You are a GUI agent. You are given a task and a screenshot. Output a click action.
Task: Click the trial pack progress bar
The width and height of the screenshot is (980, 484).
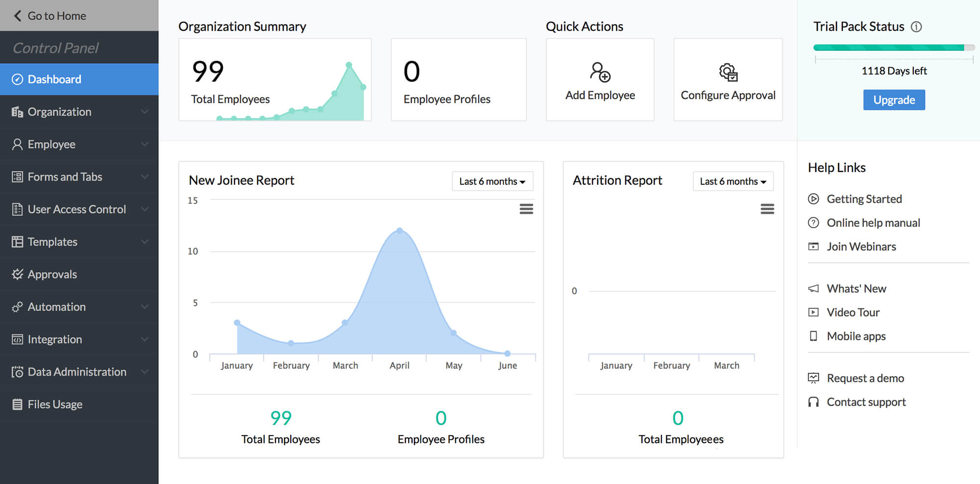pyautogui.click(x=894, y=48)
